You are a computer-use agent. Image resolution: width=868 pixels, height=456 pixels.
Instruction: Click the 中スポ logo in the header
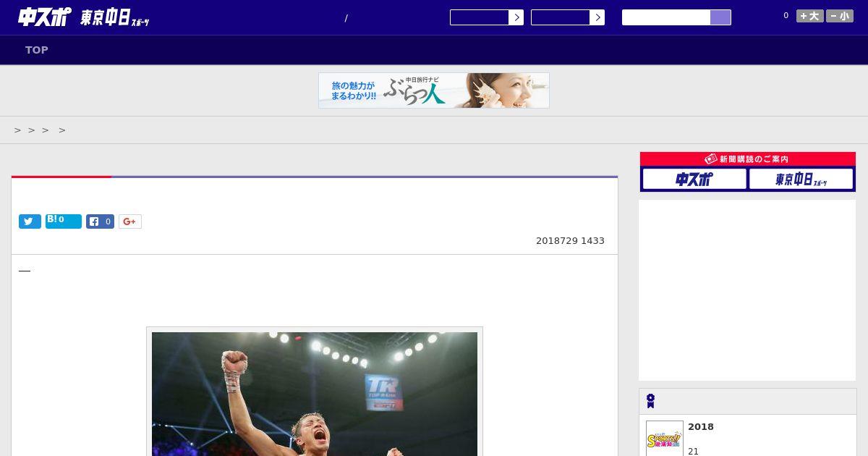point(44,17)
